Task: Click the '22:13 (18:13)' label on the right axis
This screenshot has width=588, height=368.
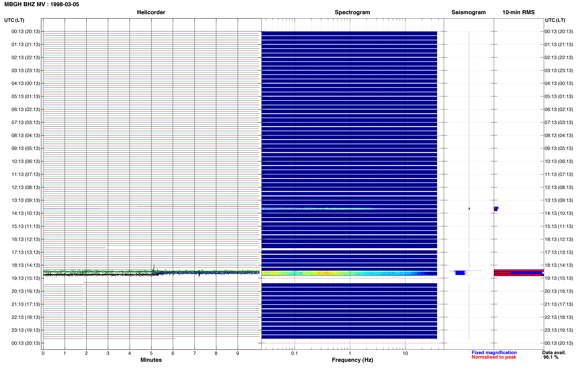Action: 559,317
